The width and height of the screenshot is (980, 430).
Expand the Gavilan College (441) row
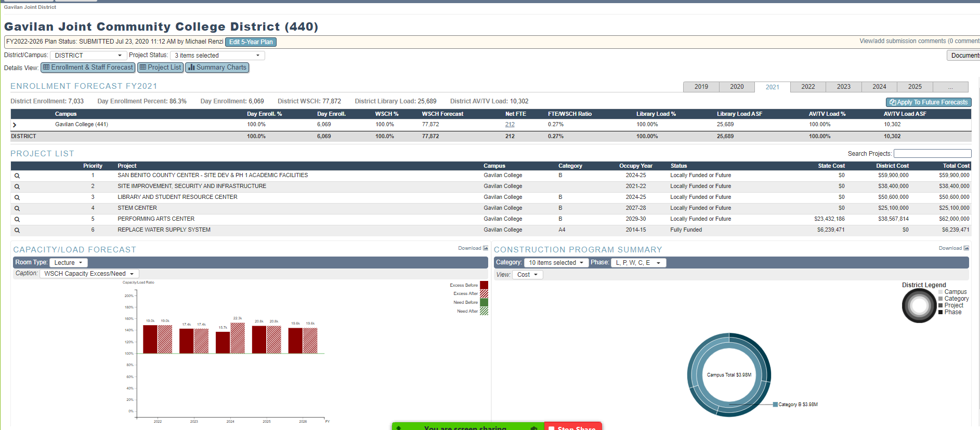tap(15, 125)
